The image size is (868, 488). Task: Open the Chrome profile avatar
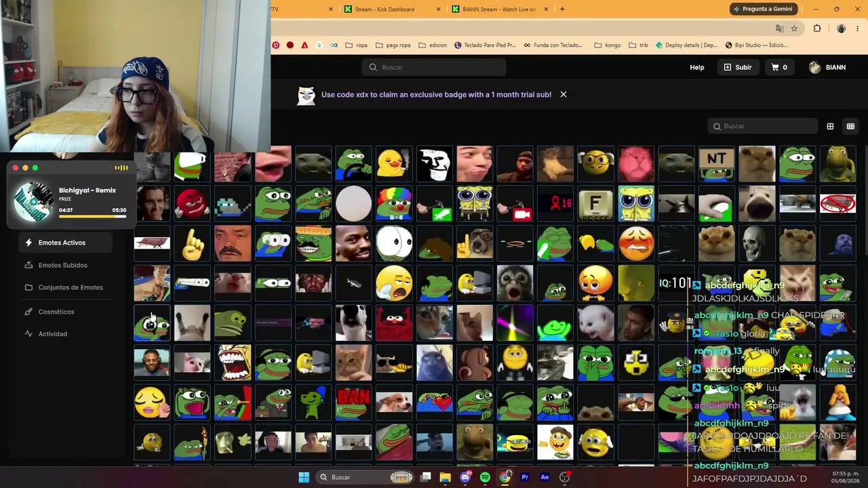841,28
